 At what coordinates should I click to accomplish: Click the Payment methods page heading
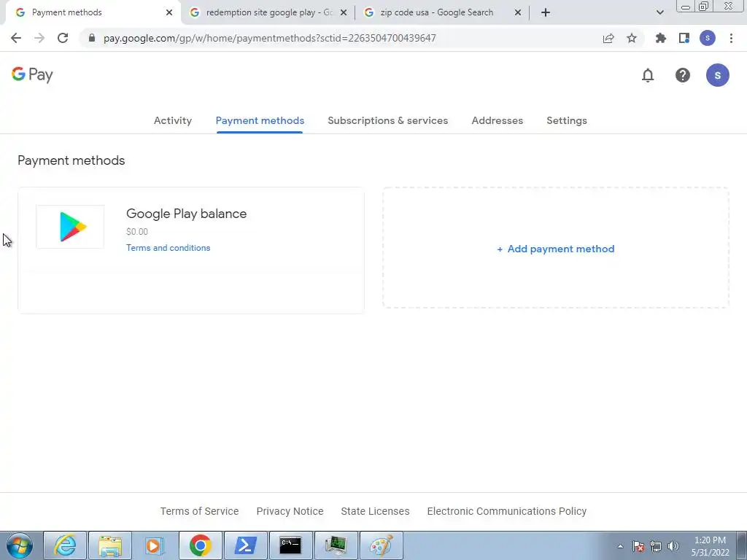[x=71, y=160]
